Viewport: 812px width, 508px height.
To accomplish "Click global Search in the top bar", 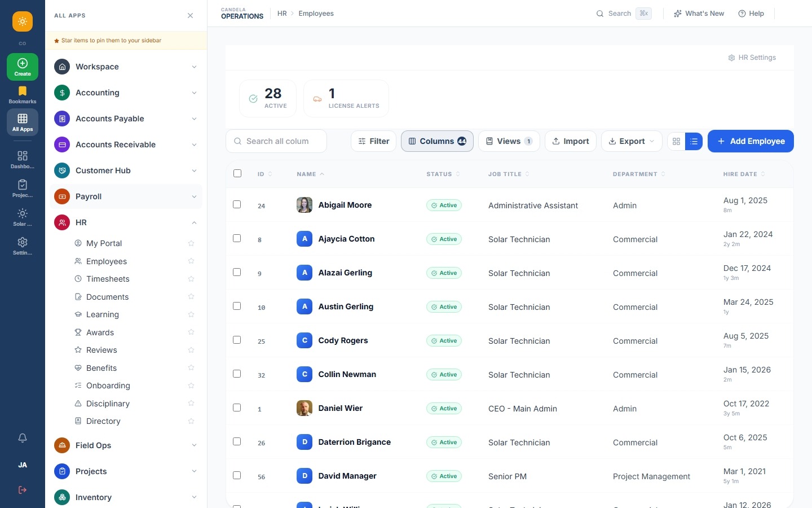I will pos(624,14).
